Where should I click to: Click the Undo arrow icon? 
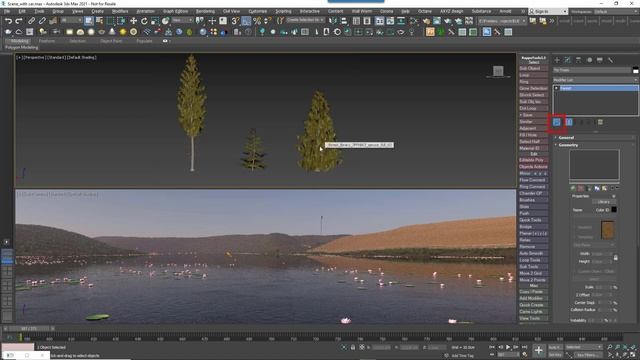click(x=8, y=21)
